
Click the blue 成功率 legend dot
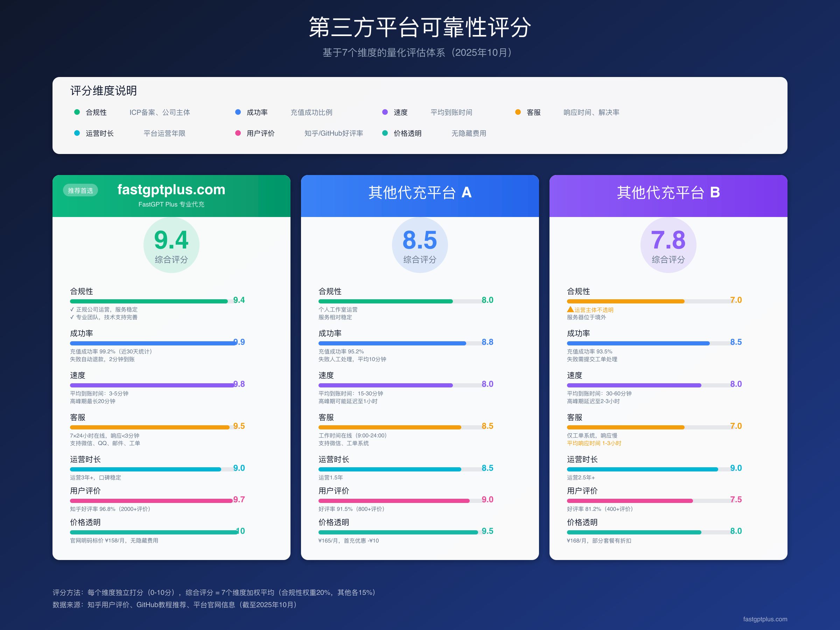(x=238, y=112)
